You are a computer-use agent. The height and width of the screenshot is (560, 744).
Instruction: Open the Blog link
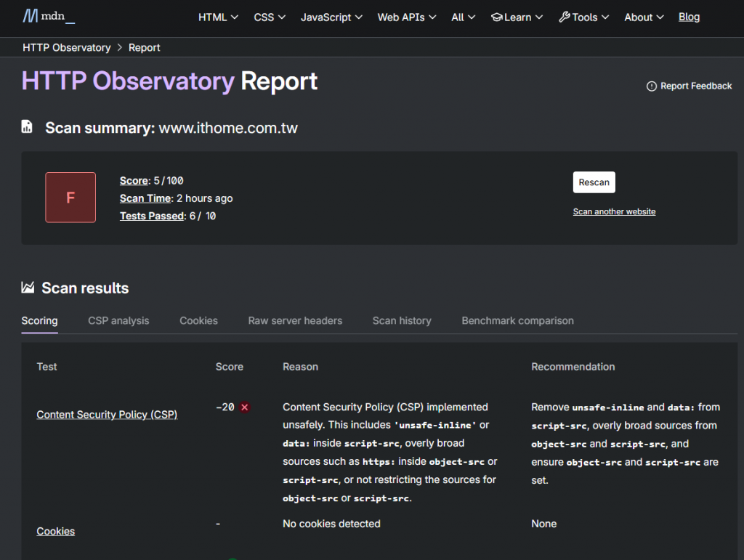click(689, 17)
